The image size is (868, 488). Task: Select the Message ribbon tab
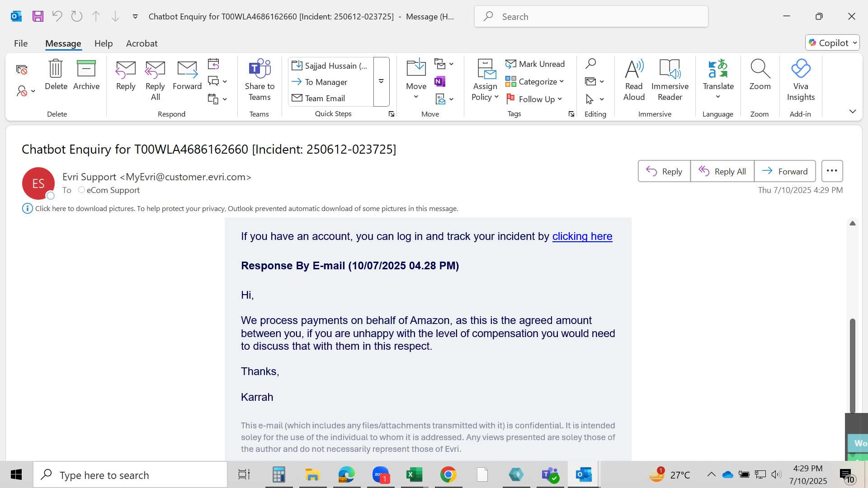tap(63, 43)
